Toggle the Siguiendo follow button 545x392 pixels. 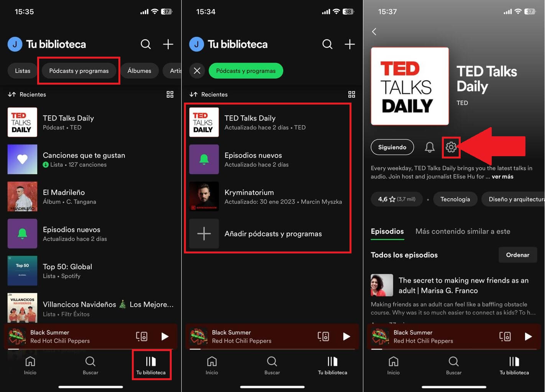pos(392,147)
